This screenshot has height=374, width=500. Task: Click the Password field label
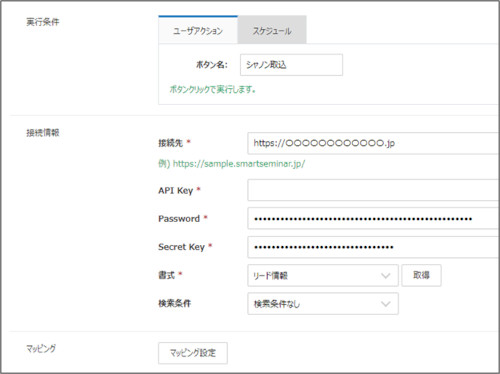tap(179, 219)
